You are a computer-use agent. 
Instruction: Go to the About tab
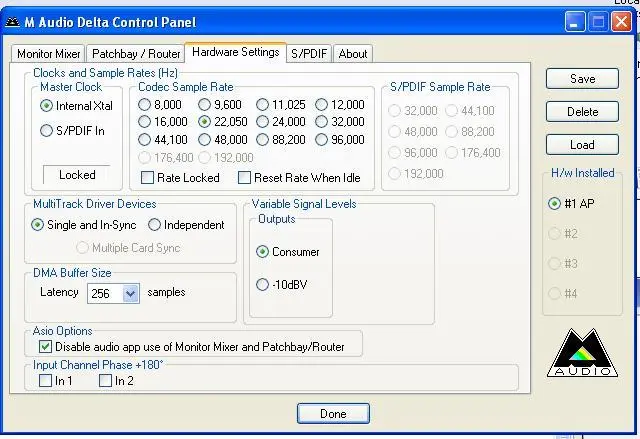tap(352, 53)
